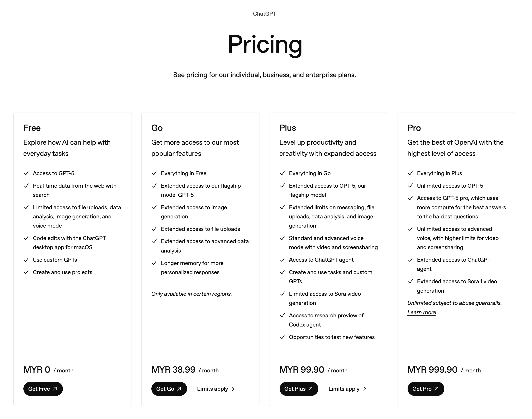Click the checkmark beside Unlimited access to GPT-5
Image resolution: width=532 pixels, height=419 pixels.
(x=410, y=186)
